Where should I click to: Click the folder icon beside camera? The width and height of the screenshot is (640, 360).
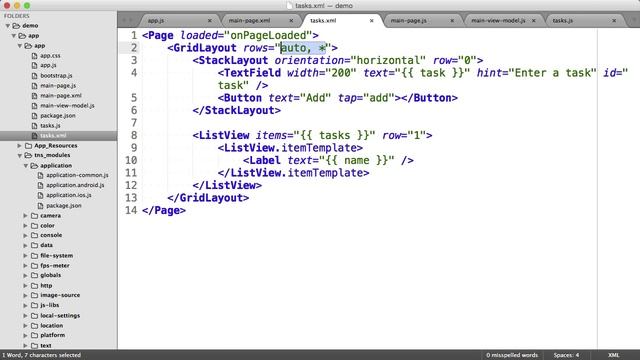pyautogui.click(x=34, y=216)
